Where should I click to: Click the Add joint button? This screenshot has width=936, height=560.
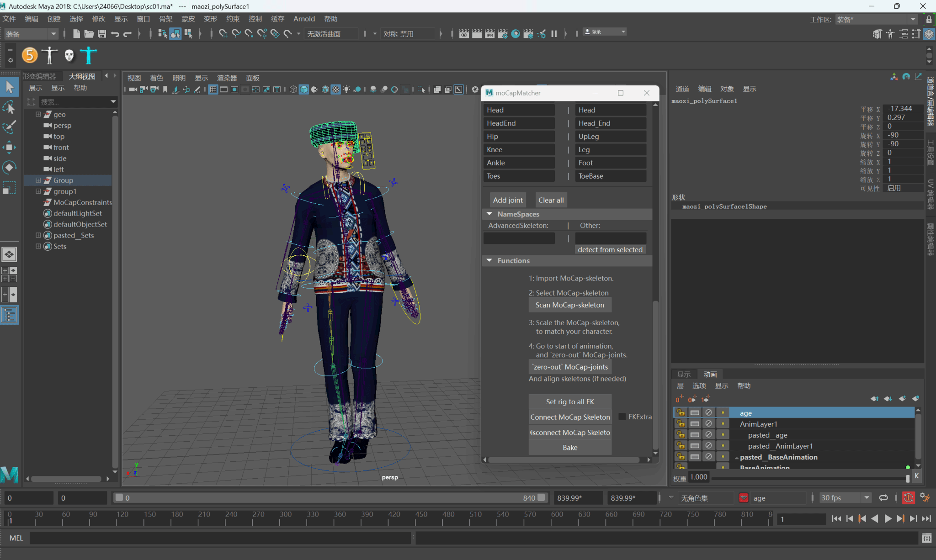point(507,200)
